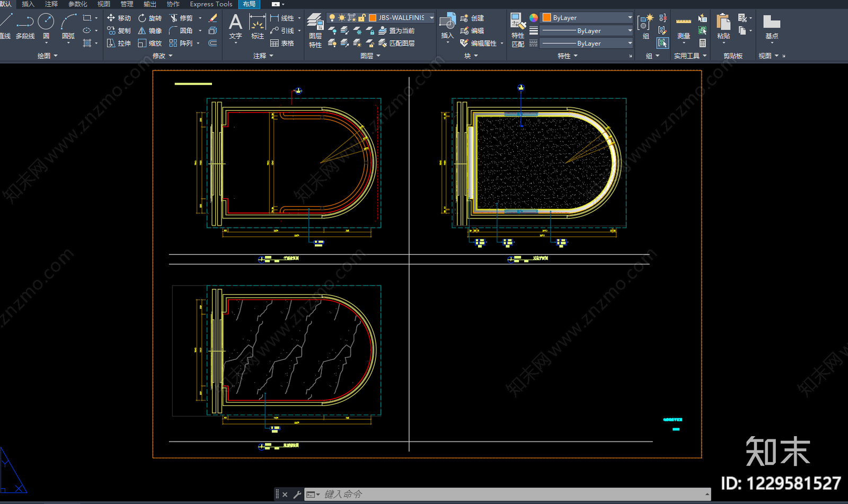Screen dimensions: 848x504
Task: Insert a 表格 table
Action: (282, 43)
